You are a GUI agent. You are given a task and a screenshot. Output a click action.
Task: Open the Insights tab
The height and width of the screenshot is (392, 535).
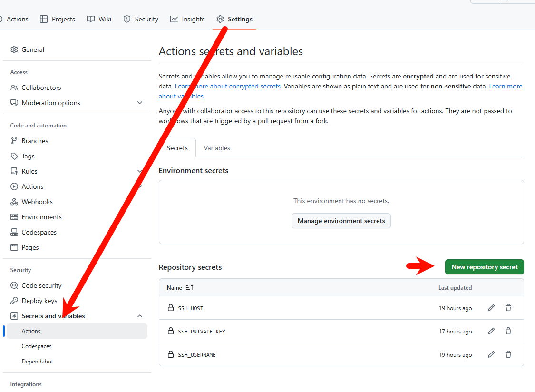[x=187, y=19]
